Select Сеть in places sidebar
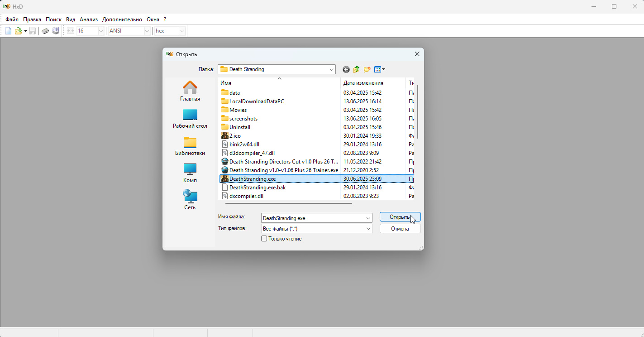 (x=190, y=200)
